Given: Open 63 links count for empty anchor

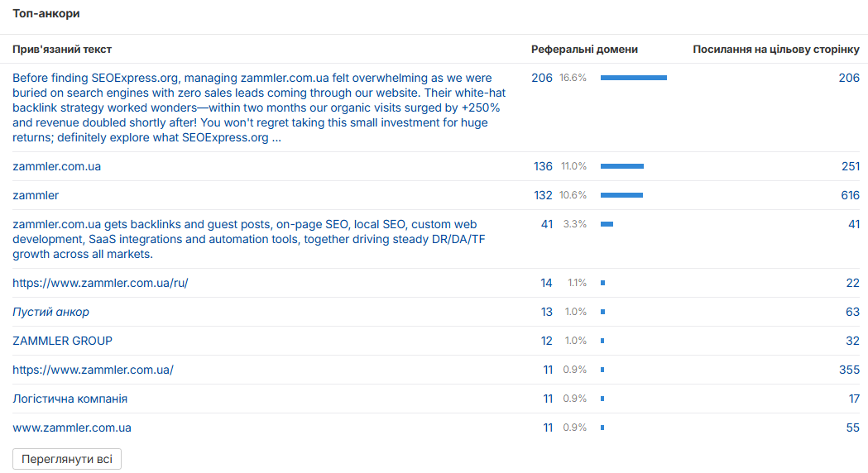Looking at the screenshot, I should (852, 312).
